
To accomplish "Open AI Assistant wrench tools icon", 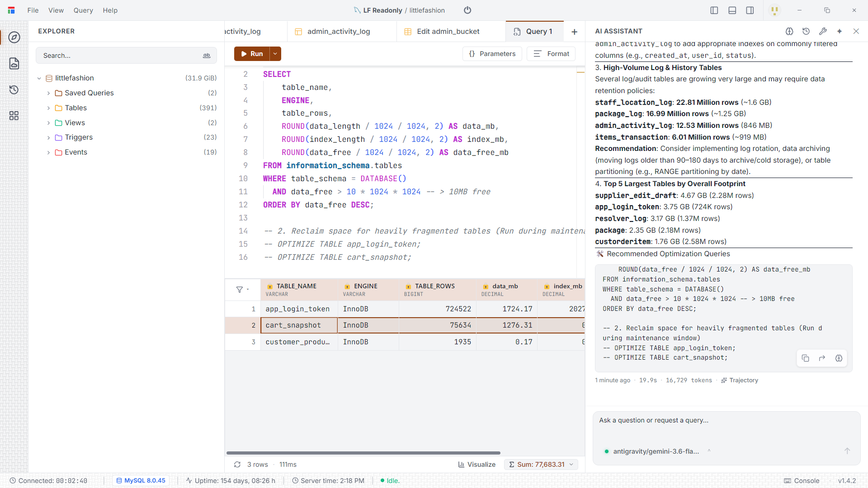I will pos(823,31).
